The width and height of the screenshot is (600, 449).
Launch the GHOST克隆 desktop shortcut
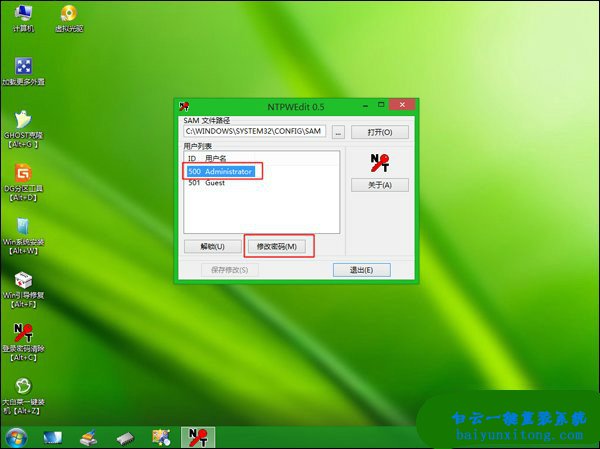tap(23, 129)
